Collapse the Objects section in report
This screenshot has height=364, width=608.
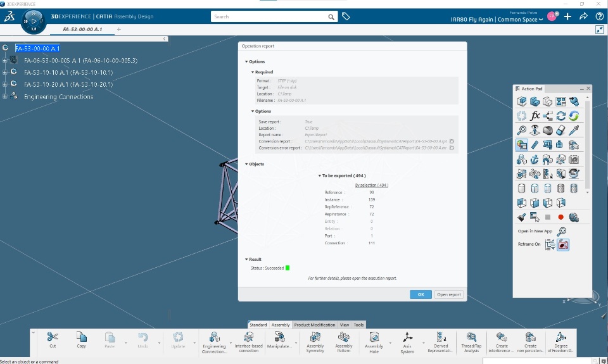click(x=246, y=164)
